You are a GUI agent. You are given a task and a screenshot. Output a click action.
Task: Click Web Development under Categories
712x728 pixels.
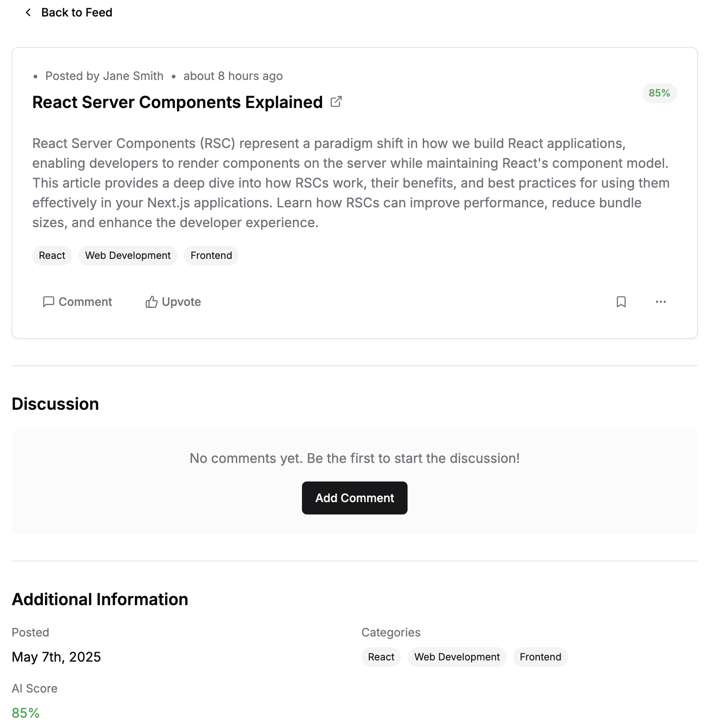pyautogui.click(x=457, y=657)
